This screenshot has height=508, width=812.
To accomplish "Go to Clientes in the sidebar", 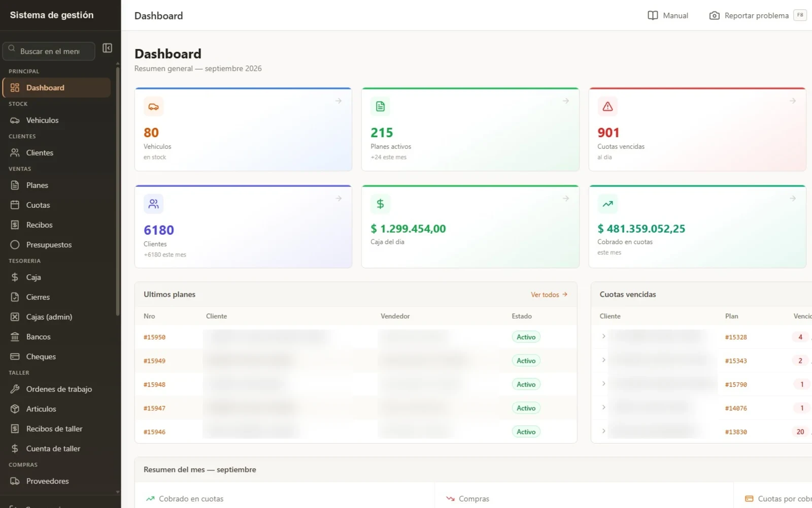I will click(x=56, y=153).
